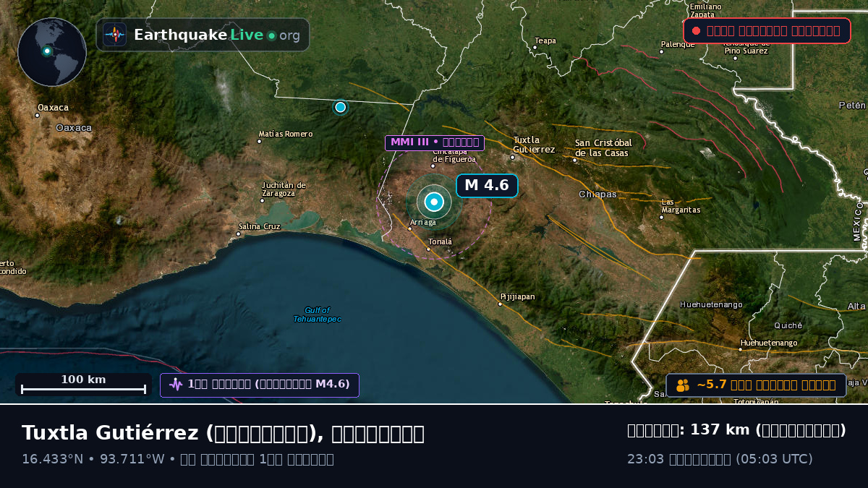
Task: Click the Juchitán de Zaragoza map label
Action: coord(284,189)
